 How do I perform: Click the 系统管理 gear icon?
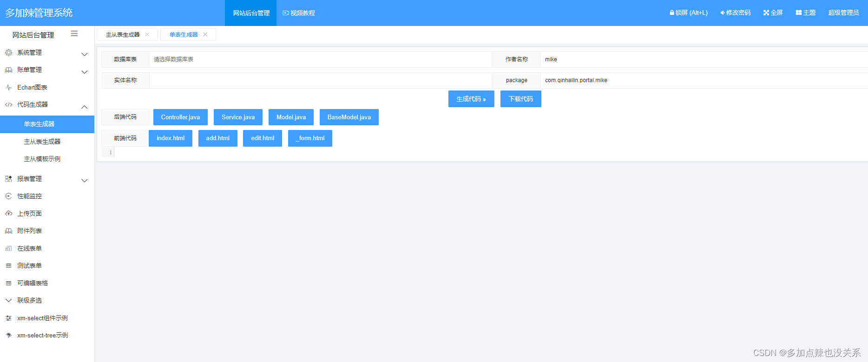coord(8,52)
